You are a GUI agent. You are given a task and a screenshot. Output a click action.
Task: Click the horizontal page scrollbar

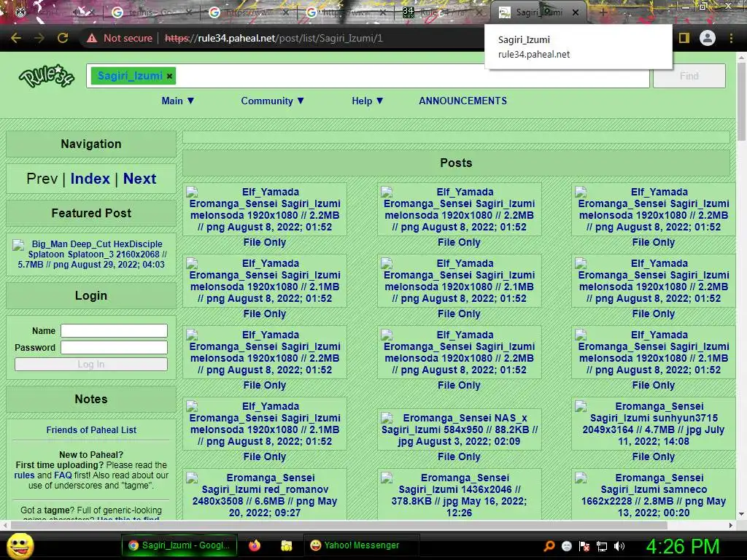coord(338,525)
